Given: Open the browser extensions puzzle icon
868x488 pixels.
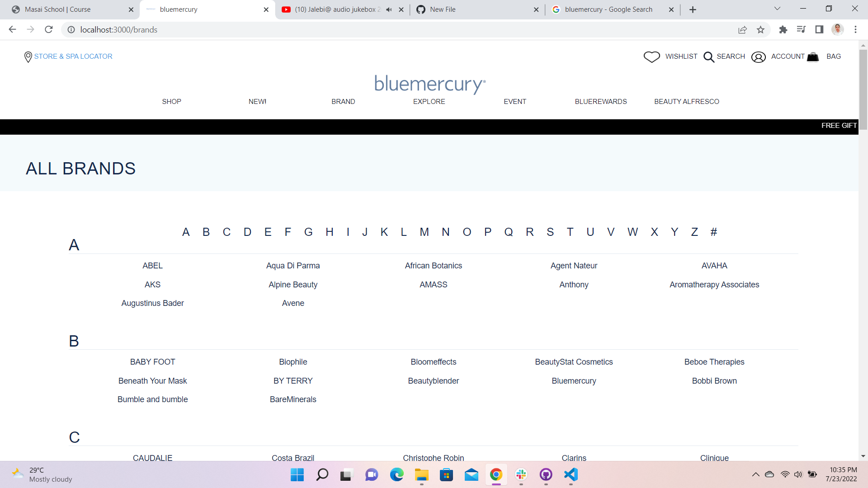Looking at the screenshot, I should coord(783,29).
